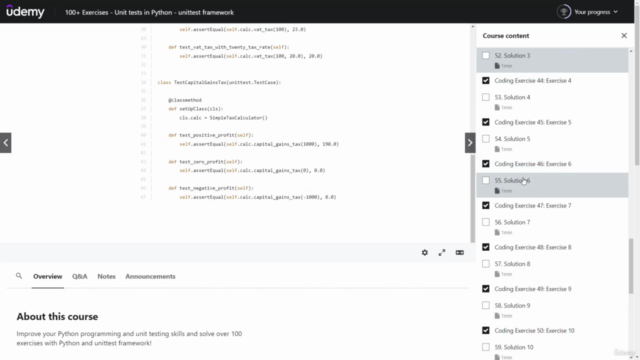Screen dimensions: 640x360
Task: Open lecture 59. Solution 10
Action: pyautogui.click(x=514, y=347)
